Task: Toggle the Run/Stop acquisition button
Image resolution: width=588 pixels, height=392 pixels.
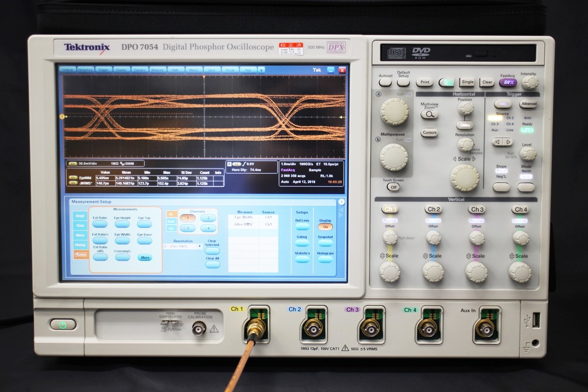Action: [446, 83]
